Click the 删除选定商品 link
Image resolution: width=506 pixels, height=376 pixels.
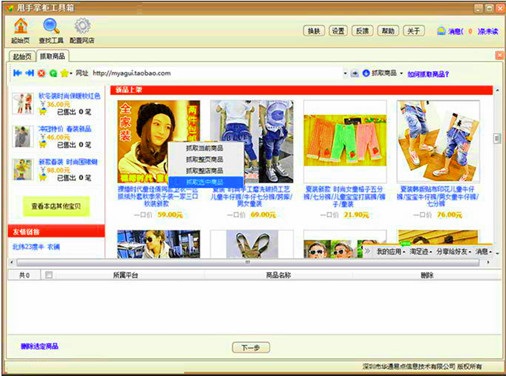click(x=39, y=346)
